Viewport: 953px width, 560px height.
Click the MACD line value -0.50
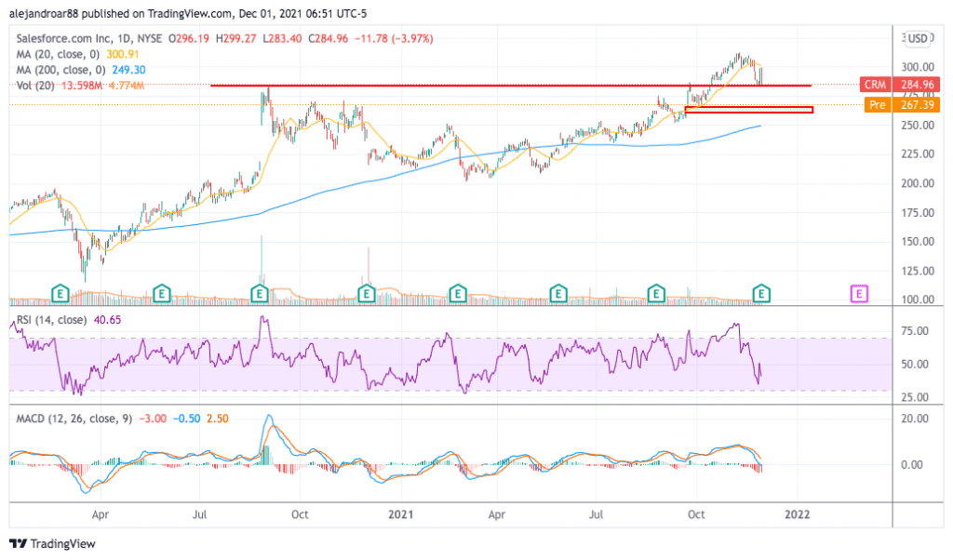[186, 419]
